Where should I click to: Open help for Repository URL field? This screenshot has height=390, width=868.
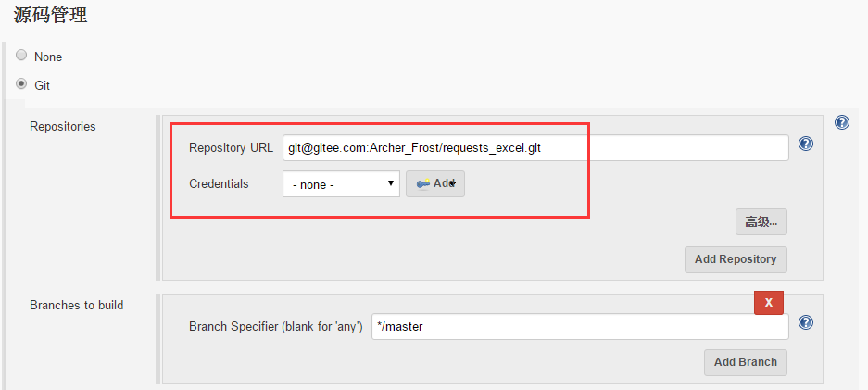coord(805,144)
